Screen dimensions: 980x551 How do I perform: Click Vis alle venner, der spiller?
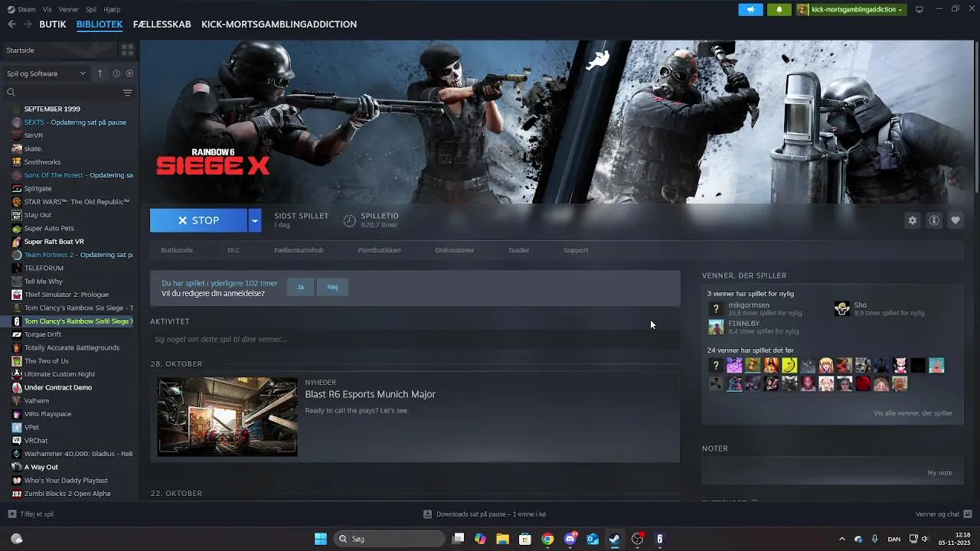tap(913, 413)
